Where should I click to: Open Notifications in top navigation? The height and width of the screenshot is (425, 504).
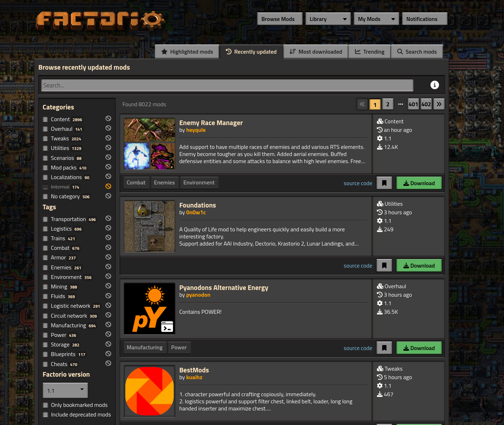click(x=425, y=19)
